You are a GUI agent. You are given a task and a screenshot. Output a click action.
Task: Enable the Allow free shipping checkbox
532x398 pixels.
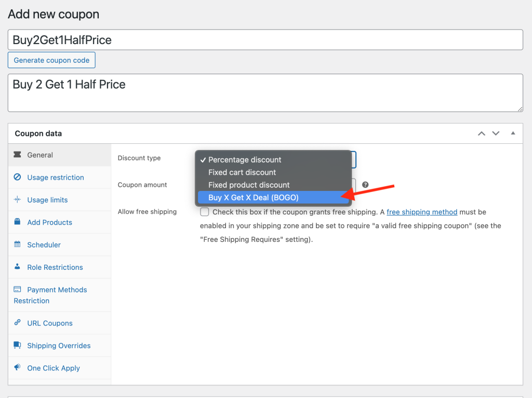[204, 212]
